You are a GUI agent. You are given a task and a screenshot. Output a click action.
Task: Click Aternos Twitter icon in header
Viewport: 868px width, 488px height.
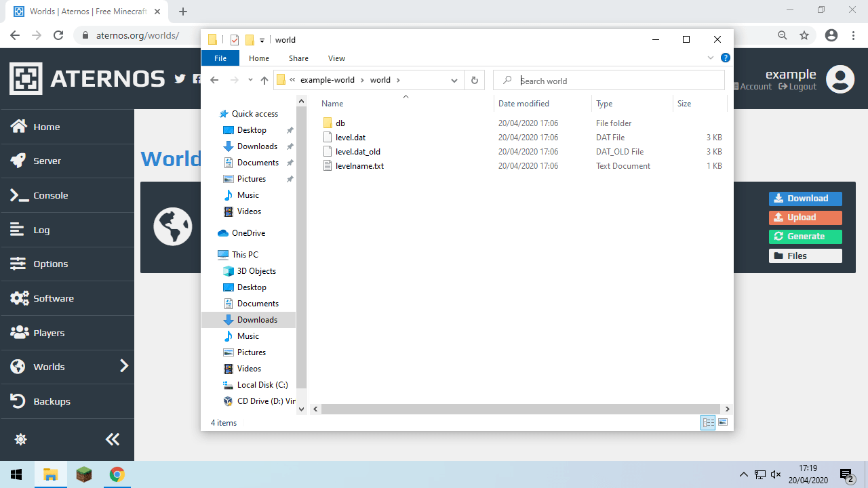180,79
